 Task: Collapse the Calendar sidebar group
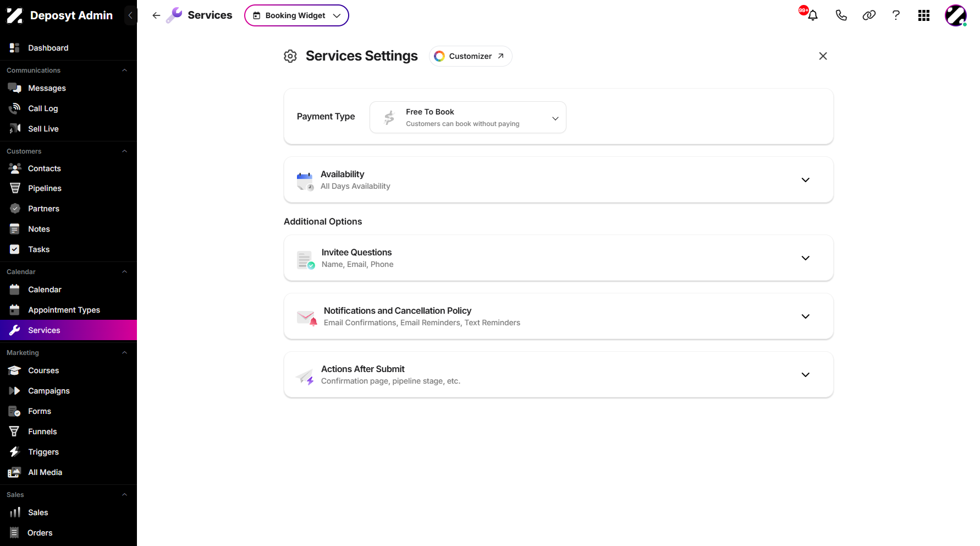124,272
